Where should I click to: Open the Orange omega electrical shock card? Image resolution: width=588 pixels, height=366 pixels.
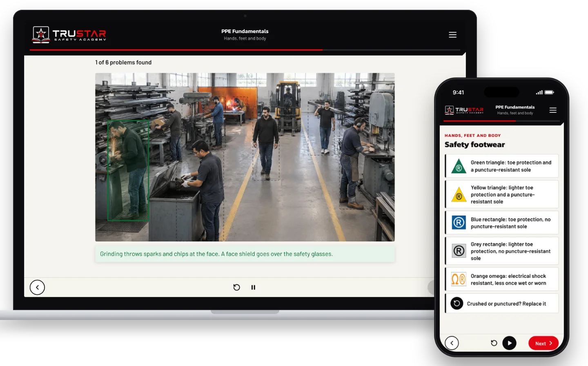point(502,279)
